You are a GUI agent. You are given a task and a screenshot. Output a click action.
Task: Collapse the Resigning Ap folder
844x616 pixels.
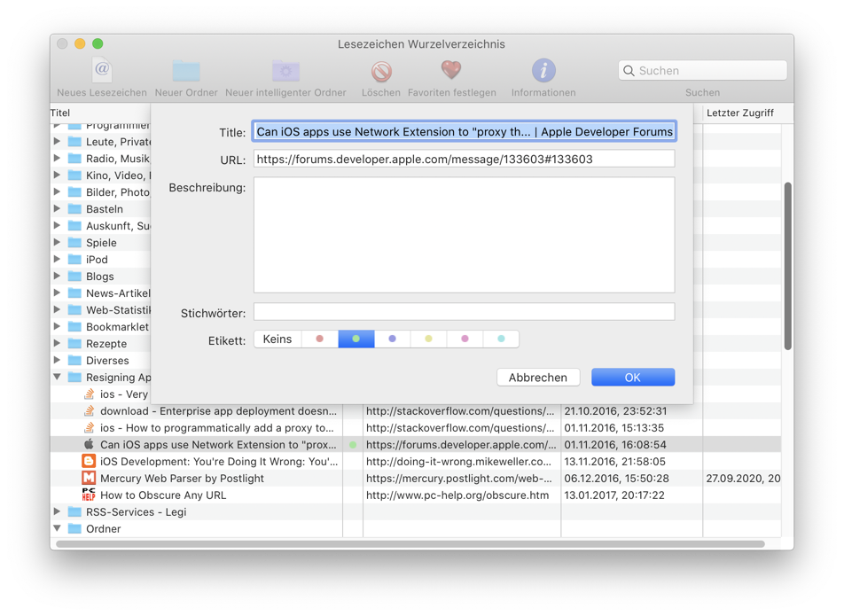[57, 377]
